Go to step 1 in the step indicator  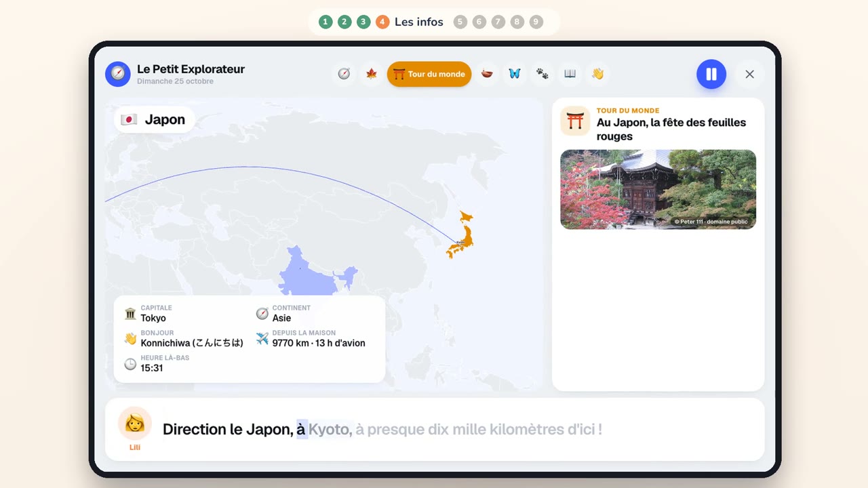325,22
